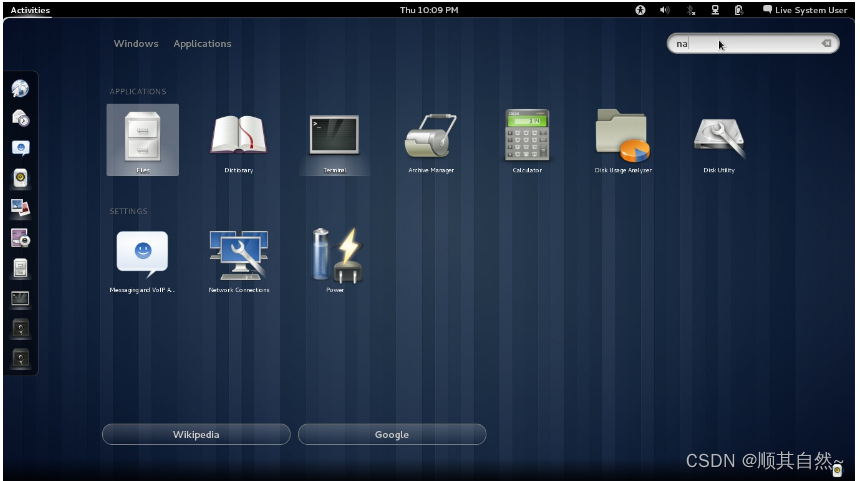The image size is (860, 481).
Task: Switch to the Applications view
Action: 202,44
